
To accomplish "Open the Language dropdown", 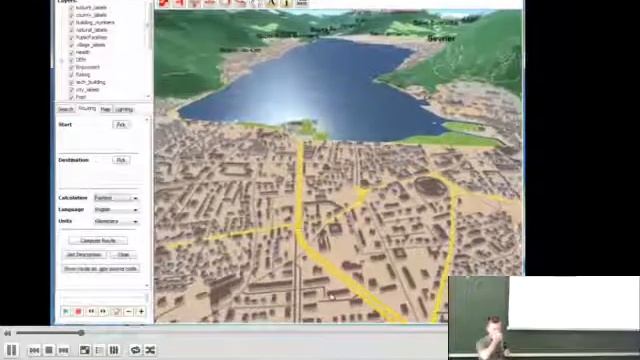I will tap(116, 209).
